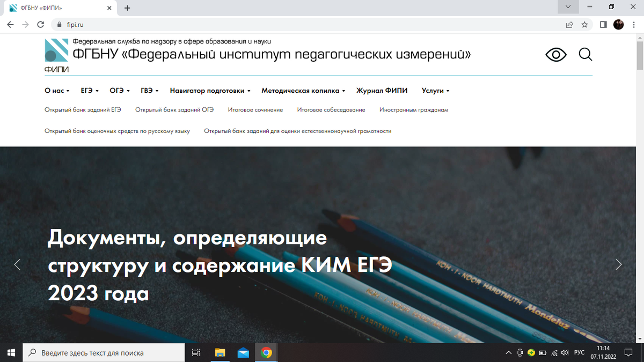Open a new browser tab
The image size is (644, 362).
point(127,8)
